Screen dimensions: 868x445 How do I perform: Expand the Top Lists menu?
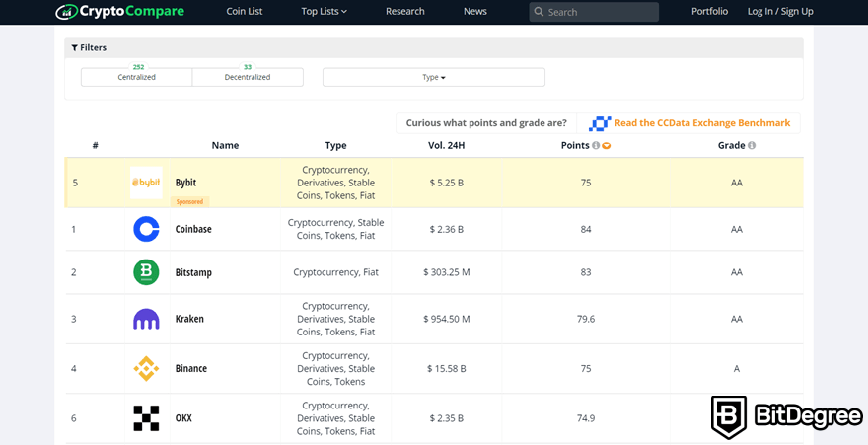click(x=324, y=11)
